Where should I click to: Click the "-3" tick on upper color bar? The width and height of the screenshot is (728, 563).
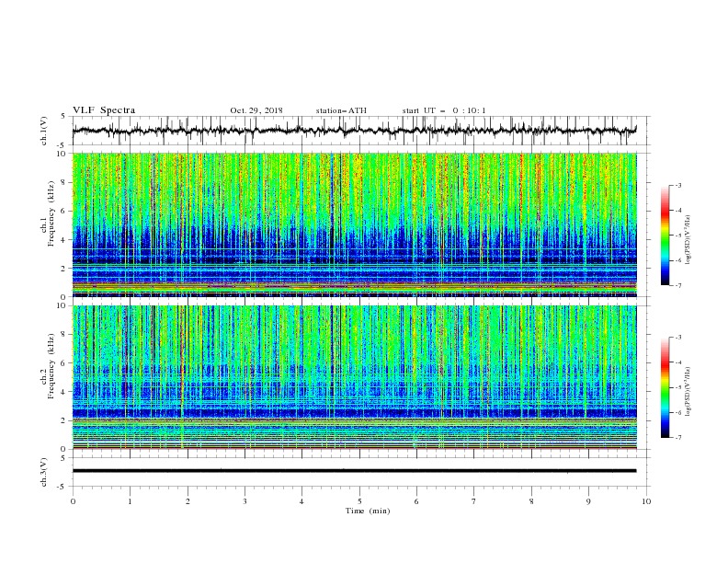(x=677, y=186)
